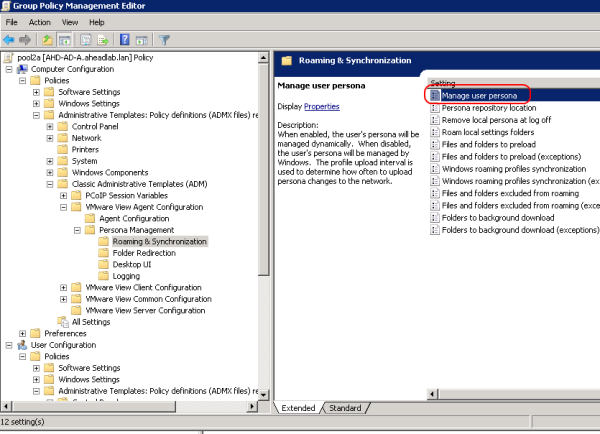The width and height of the screenshot is (600, 434).
Task: Open the Action menu
Action: coord(39,22)
